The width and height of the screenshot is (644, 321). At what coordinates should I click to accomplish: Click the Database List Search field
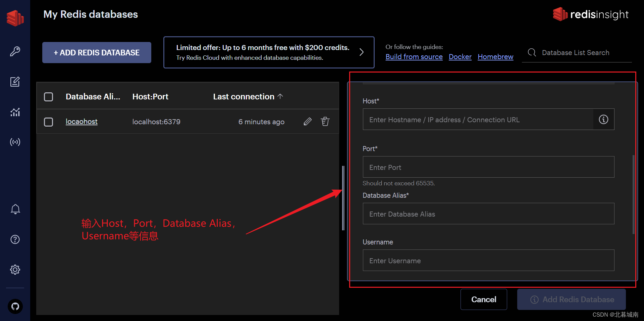[577, 53]
